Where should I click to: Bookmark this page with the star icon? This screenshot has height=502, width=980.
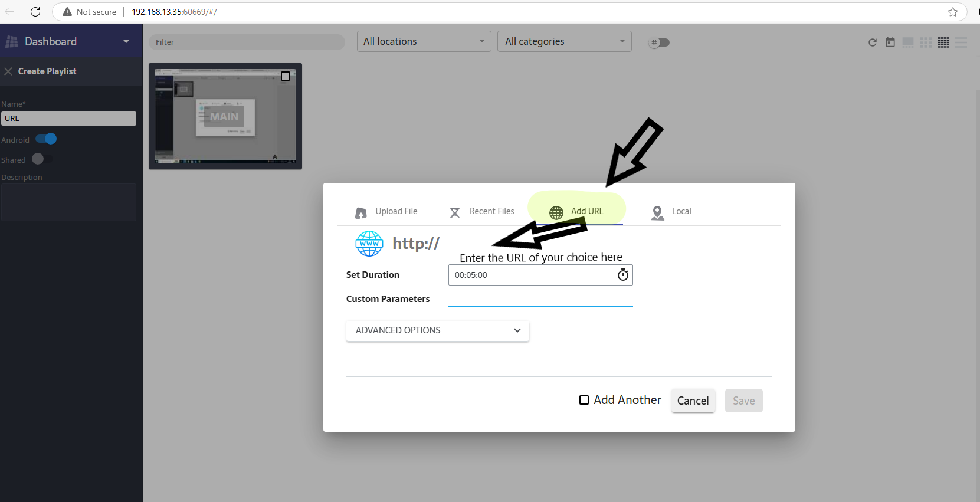952,12
